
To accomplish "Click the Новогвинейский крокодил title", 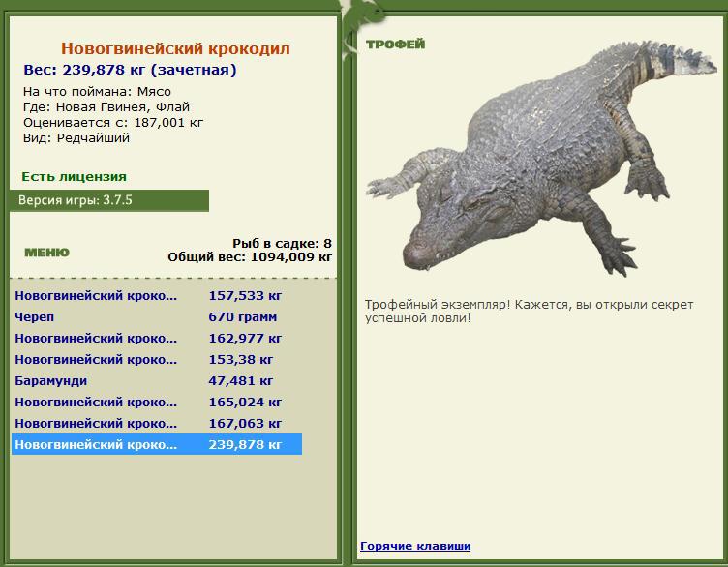I will [x=175, y=48].
